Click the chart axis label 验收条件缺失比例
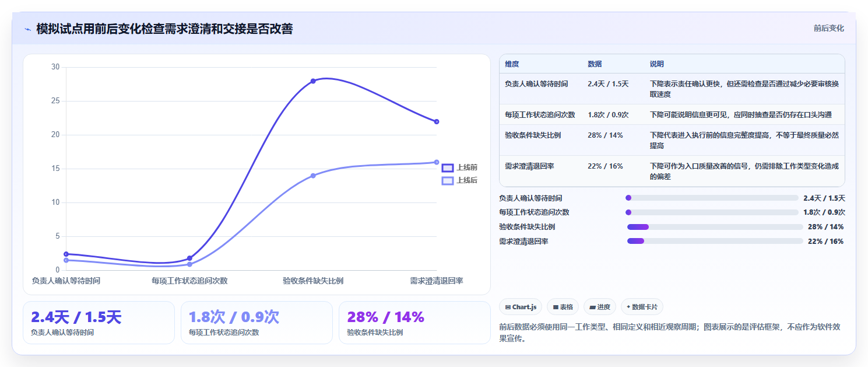 coord(313,281)
